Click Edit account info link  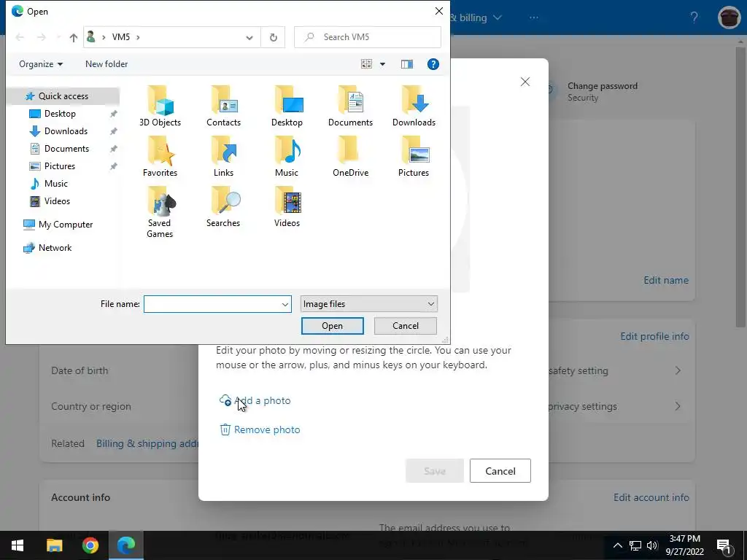click(651, 497)
